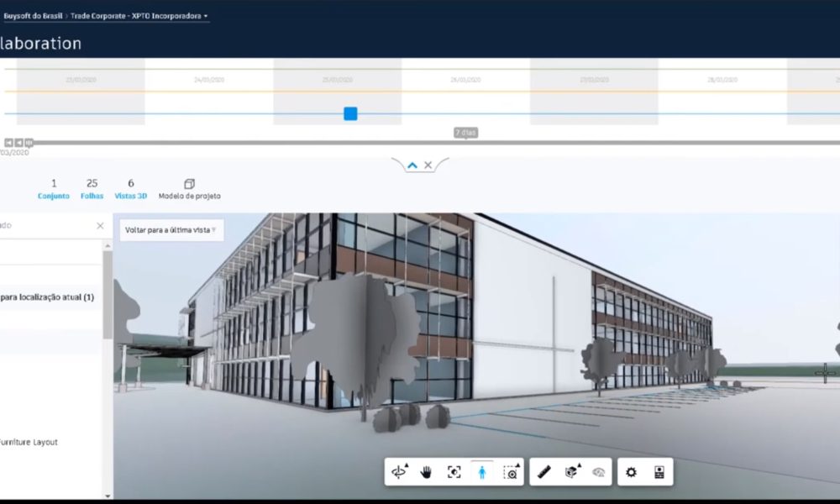Activate the Pan hand tool
Image resolution: width=840 pixels, height=504 pixels.
pyautogui.click(x=426, y=472)
